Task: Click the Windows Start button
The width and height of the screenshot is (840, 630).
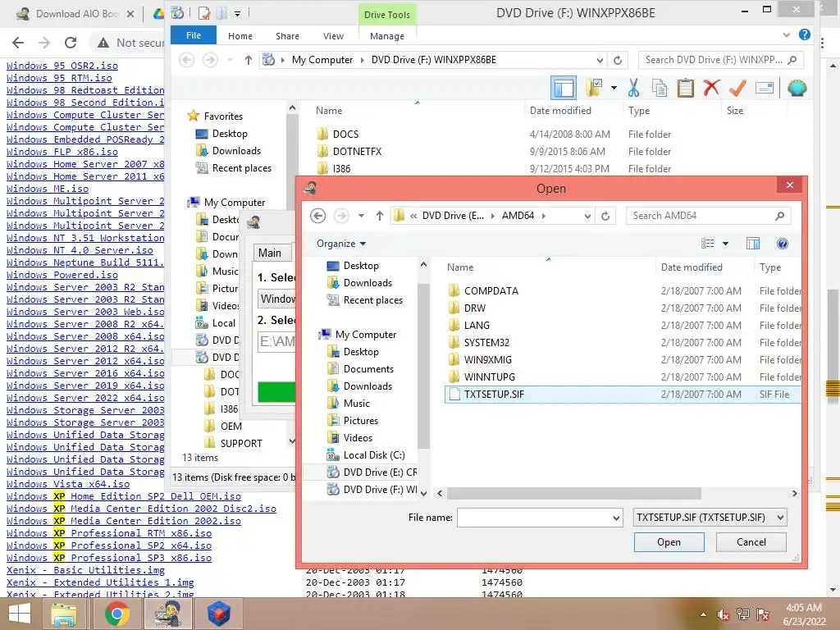Action: [x=20, y=614]
